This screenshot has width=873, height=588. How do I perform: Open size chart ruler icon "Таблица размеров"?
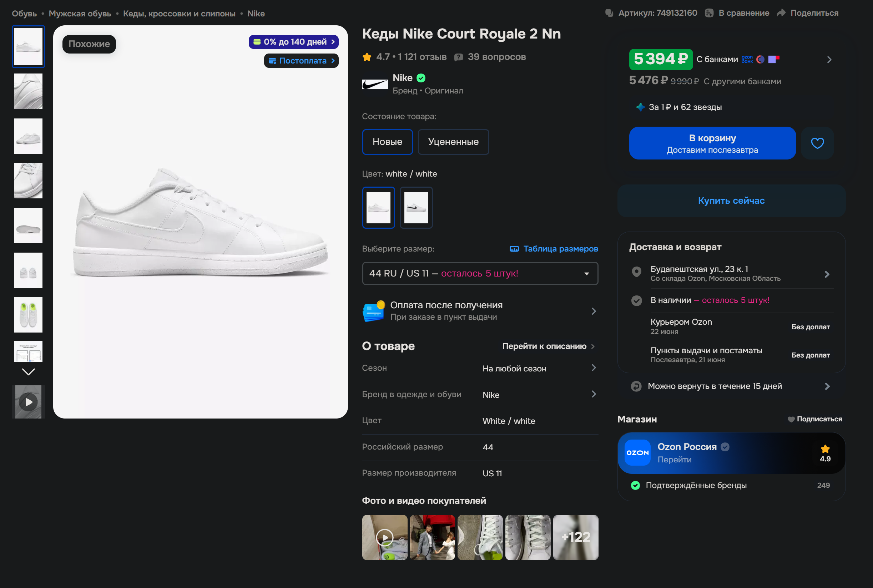514,249
